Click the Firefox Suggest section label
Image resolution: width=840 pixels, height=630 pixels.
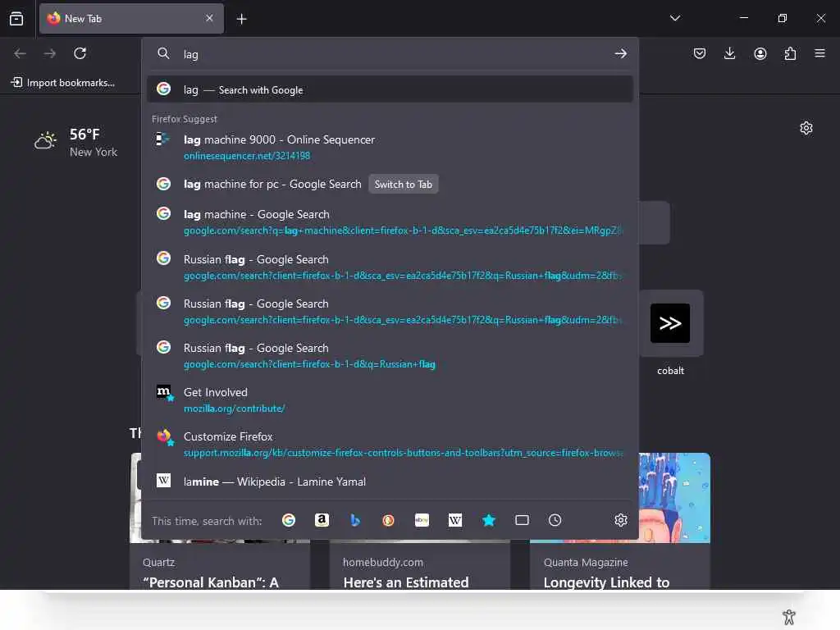point(185,119)
